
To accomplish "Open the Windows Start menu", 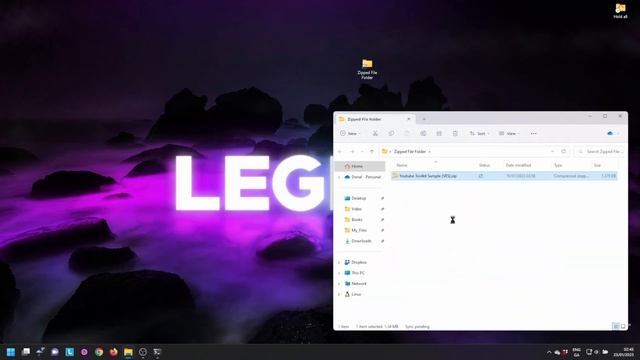I will point(11,352).
